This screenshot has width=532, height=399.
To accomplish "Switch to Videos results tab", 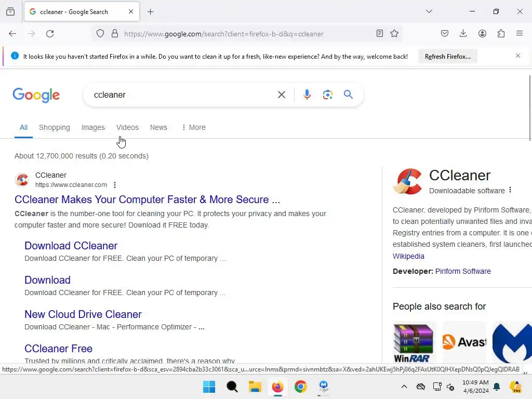I will tap(127, 128).
